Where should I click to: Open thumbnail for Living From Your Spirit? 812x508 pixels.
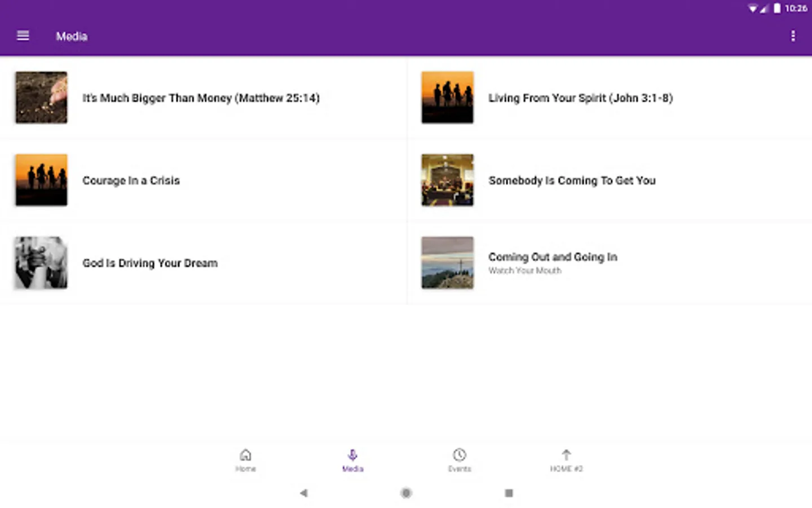point(447,97)
